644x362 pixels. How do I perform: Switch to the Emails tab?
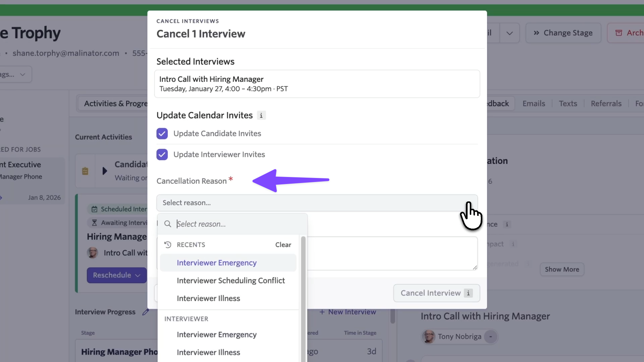click(534, 104)
